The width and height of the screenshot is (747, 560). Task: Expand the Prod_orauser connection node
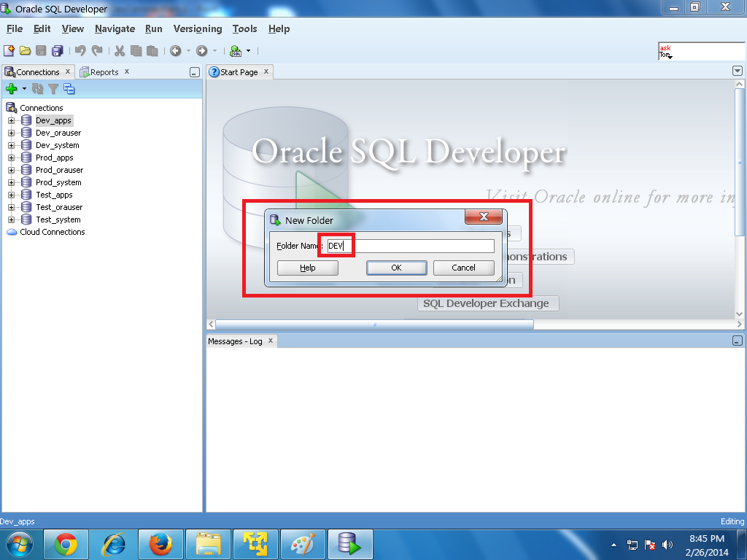click(11, 170)
